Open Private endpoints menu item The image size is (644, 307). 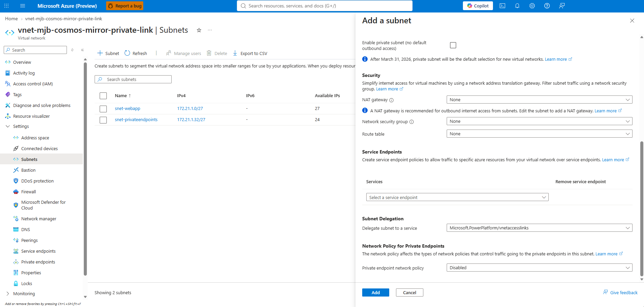(38, 262)
